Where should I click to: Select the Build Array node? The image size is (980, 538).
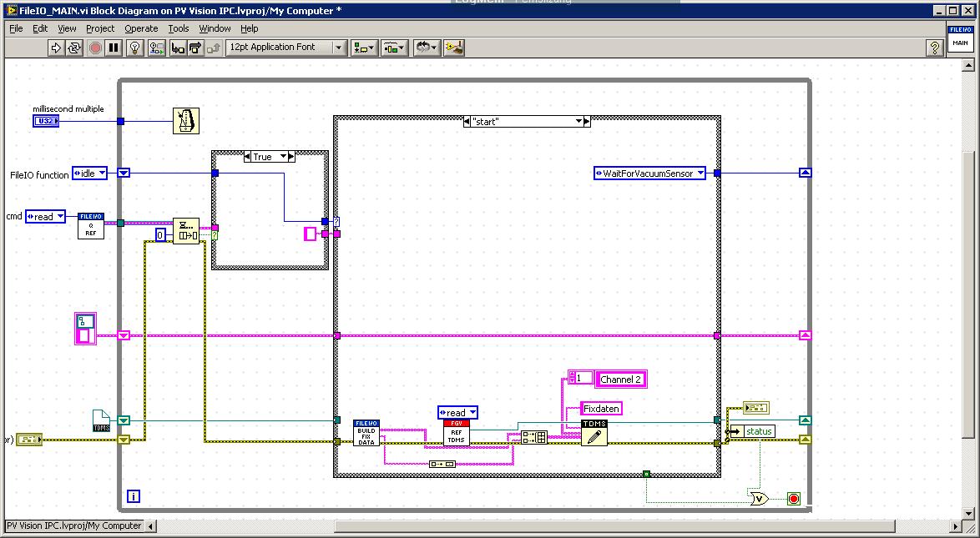click(x=534, y=437)
